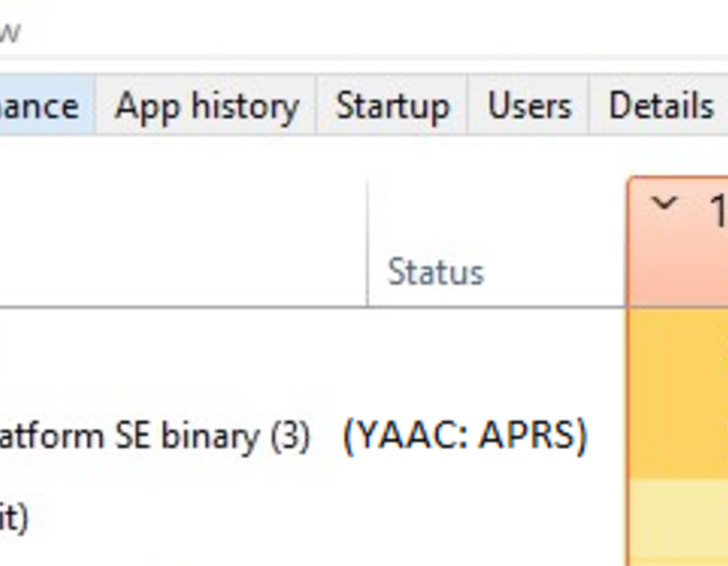Click the sort chevron in CPU column header
Screen dimensions: 728x566
coord(664,202)
